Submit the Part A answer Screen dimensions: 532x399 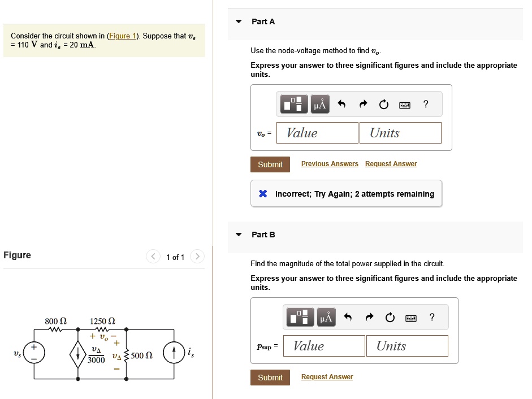pos(270,164)
